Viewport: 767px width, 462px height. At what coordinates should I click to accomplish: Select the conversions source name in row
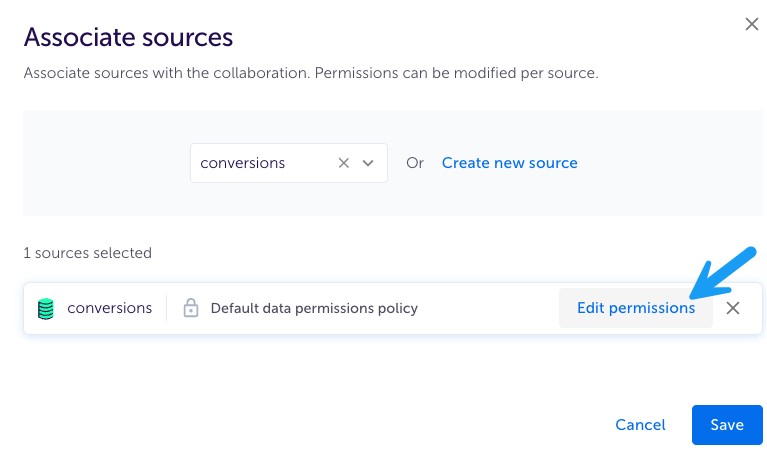110,308
